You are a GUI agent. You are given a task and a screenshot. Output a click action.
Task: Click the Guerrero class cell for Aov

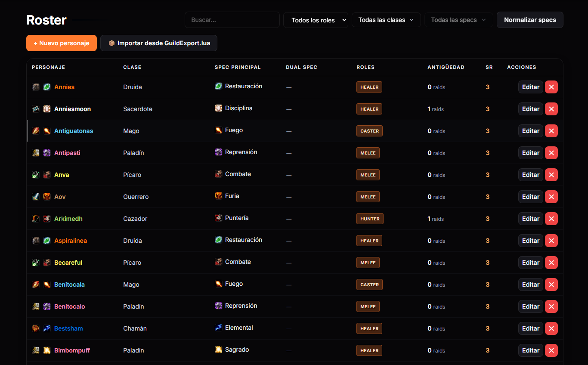tap(136, 197)
